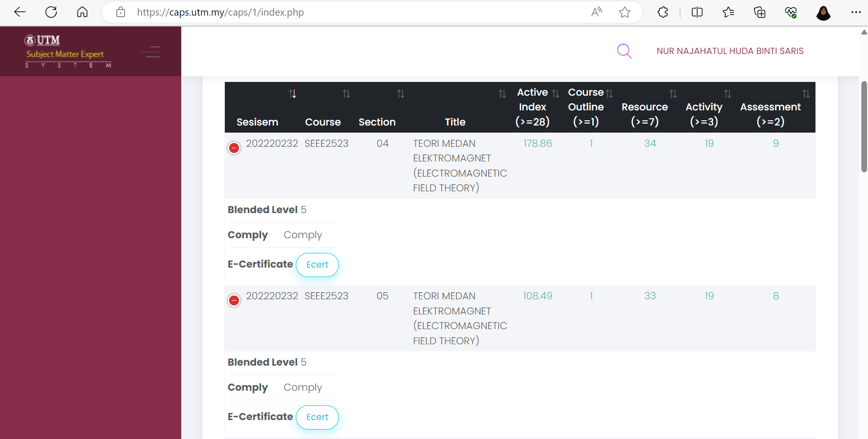Open browser Collections
Viewport: 868px width, 439px height.
click(x=760, y=12)
